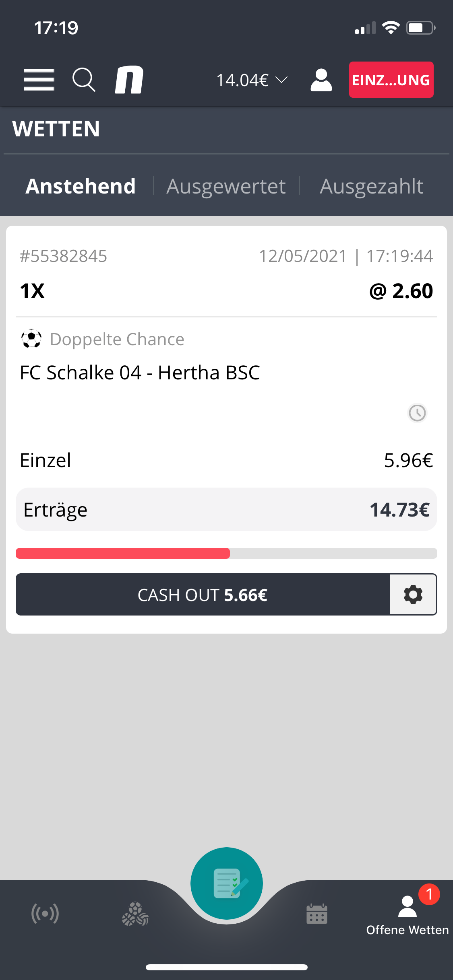Image resolution: width=453 pixels, height=980 pixels.
Task: Tap the clock icon on the bet card
Action: coord(417,413)
